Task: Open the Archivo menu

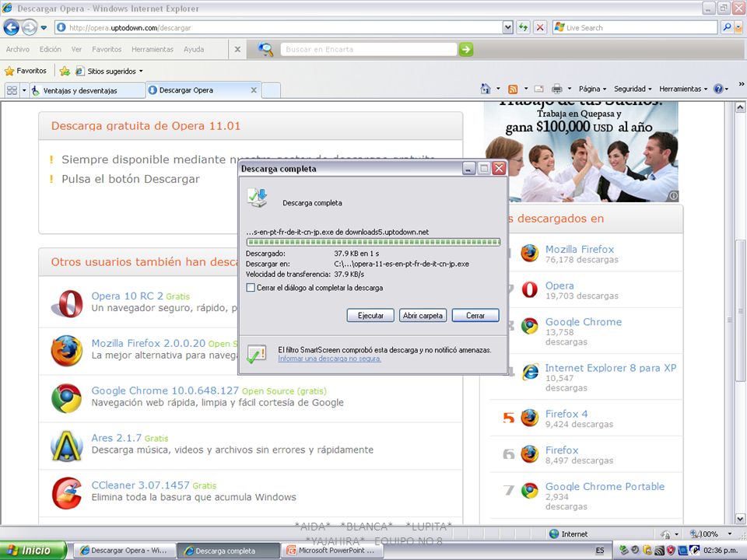Action: click(18, 49)
